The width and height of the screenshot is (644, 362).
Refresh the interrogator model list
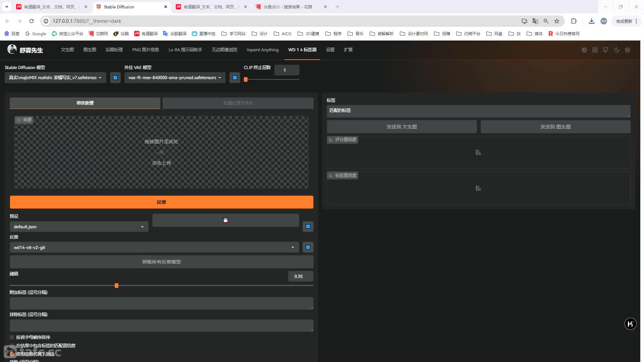(308, 247)
